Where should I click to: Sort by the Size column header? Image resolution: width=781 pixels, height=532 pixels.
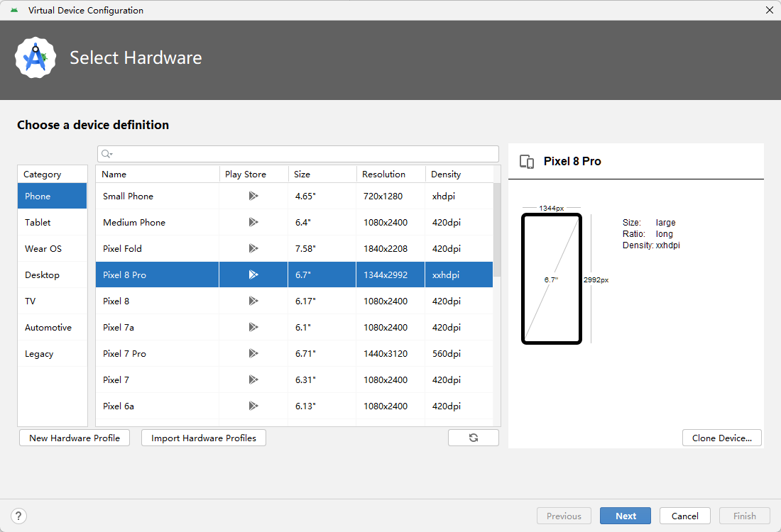click(322, 174)
